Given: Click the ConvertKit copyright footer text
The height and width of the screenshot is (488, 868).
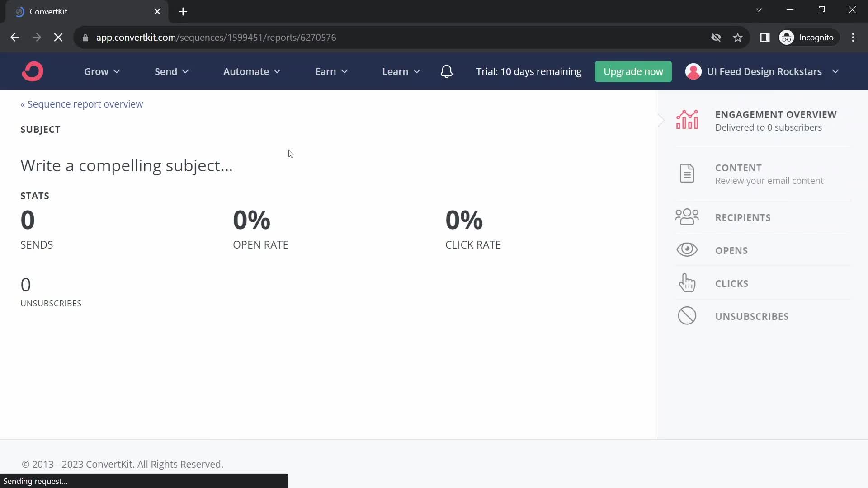Looking at the screenshot, I should click(123, 464).
